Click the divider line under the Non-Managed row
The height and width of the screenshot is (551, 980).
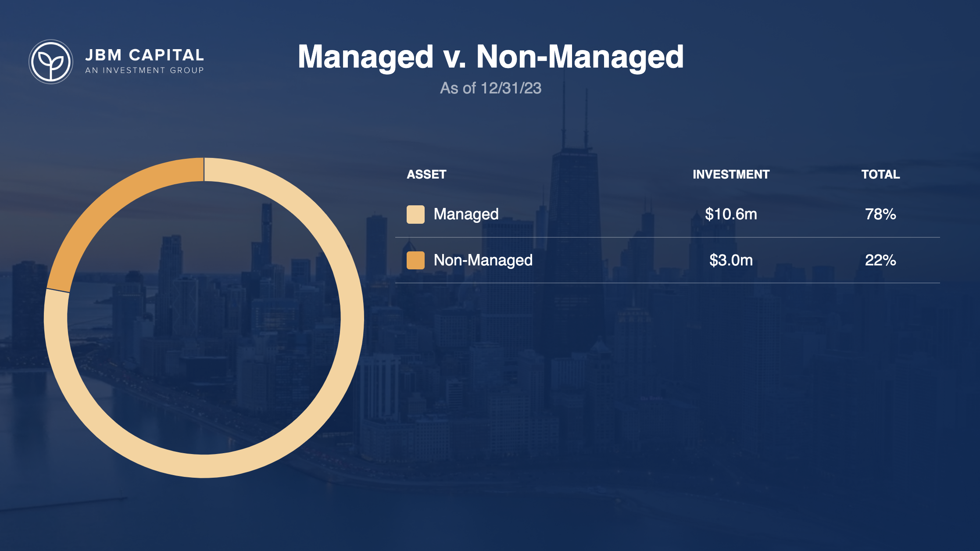pos(667,283)
